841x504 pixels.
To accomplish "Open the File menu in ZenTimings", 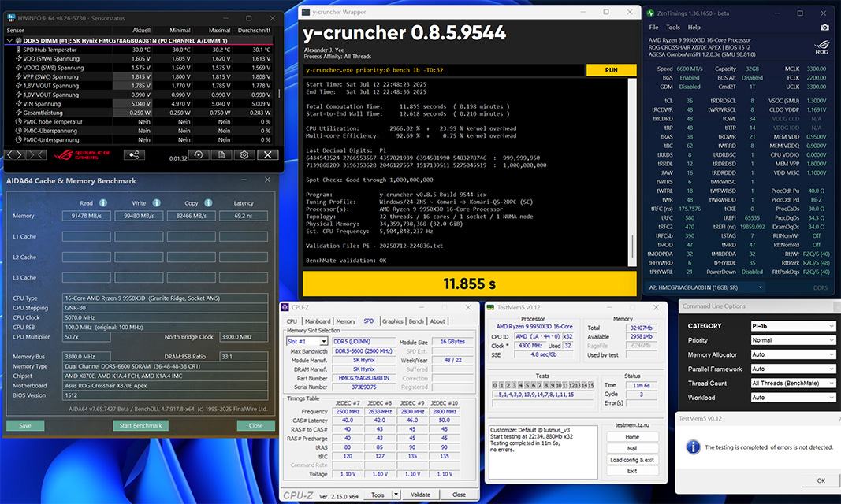I will [x=654, y=28].
